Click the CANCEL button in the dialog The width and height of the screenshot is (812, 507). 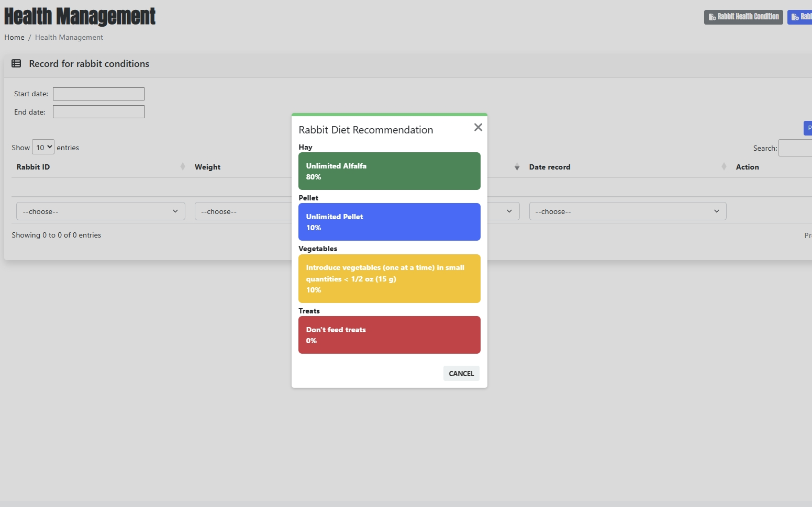[x=461, y=374]
